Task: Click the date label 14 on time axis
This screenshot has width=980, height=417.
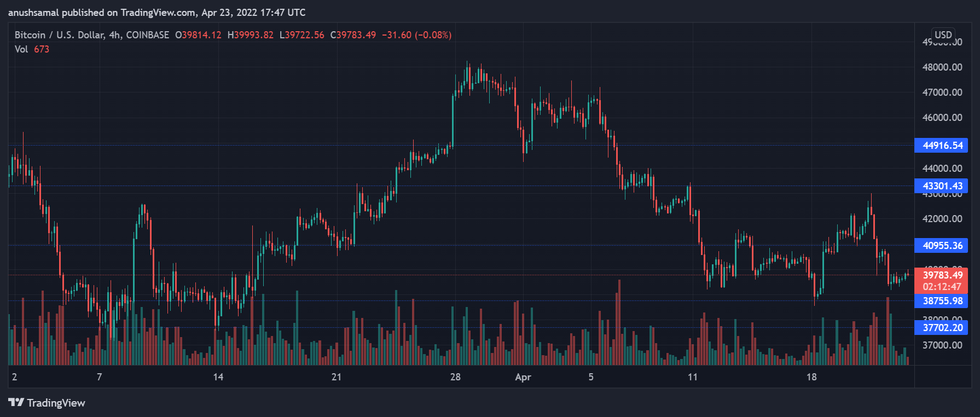Action: [218, 377]
